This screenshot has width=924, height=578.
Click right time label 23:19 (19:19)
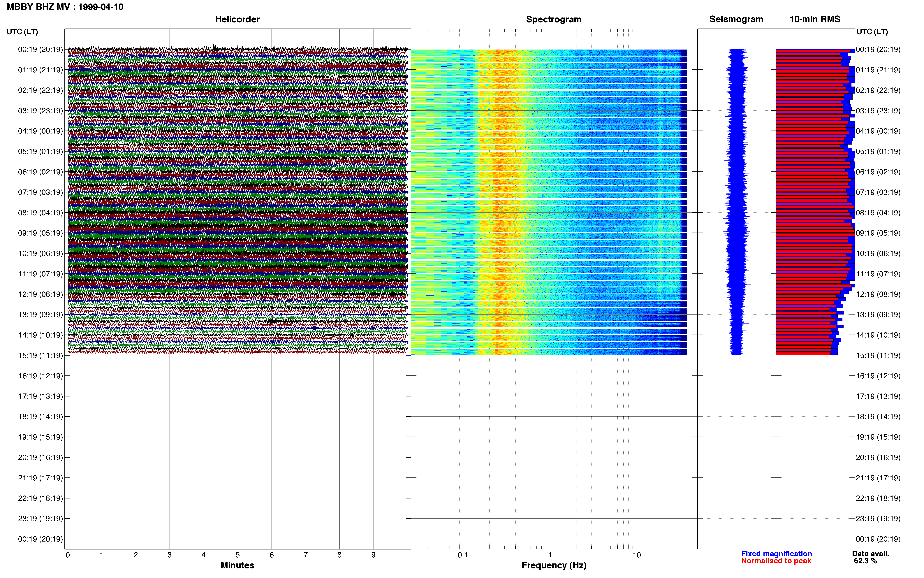click(878, 519)
